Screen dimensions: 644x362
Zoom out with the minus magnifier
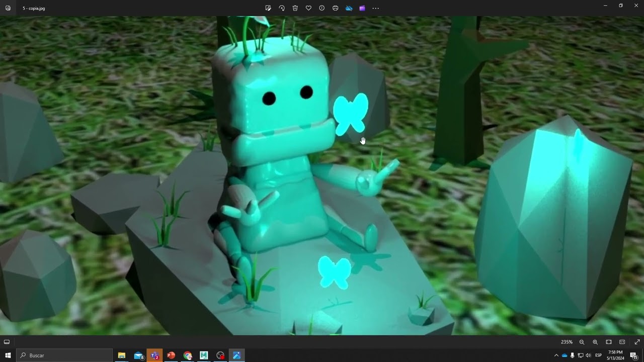click(582, 342)
